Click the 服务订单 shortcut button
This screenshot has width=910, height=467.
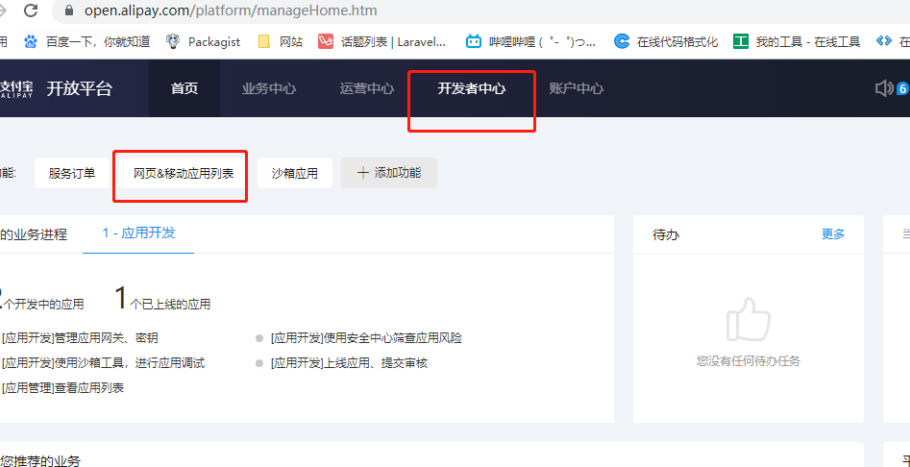click(x=72, y=173)
